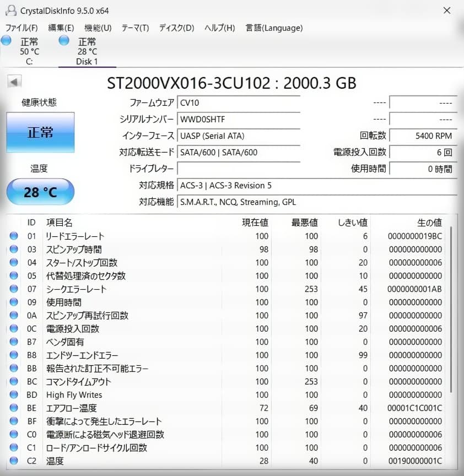Viewport: 464px width, 476px height.
Task: Click the 28 °C temperature button
Action: [40, 192]
